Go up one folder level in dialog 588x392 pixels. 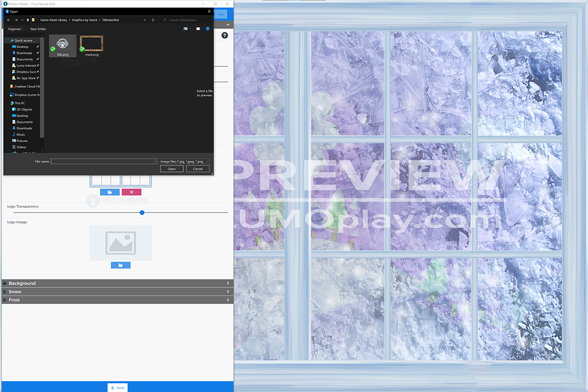point(28,20)
